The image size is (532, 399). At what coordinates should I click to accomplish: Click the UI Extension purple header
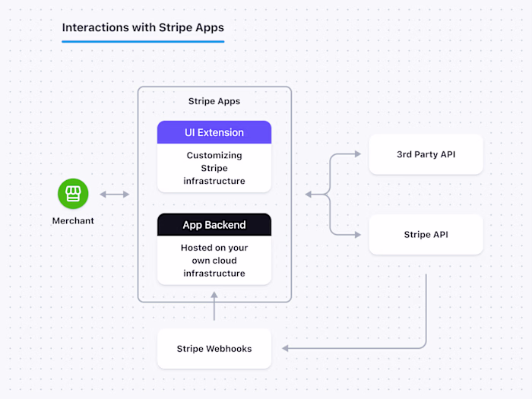(x=214, y=132)
